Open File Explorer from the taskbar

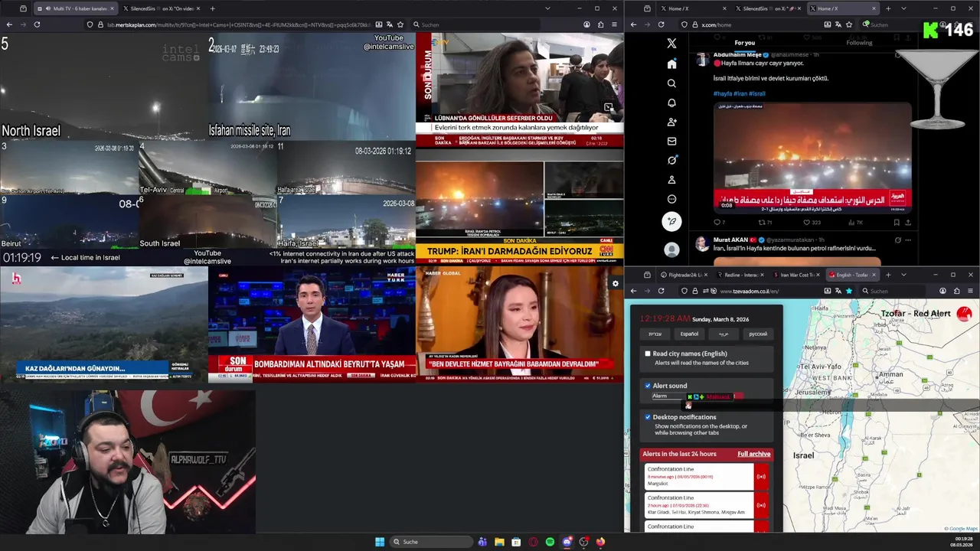pos(499,542)
